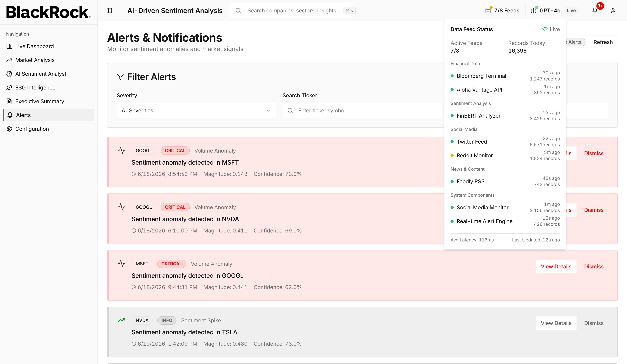Open the user profile icon

coord(613,11)
